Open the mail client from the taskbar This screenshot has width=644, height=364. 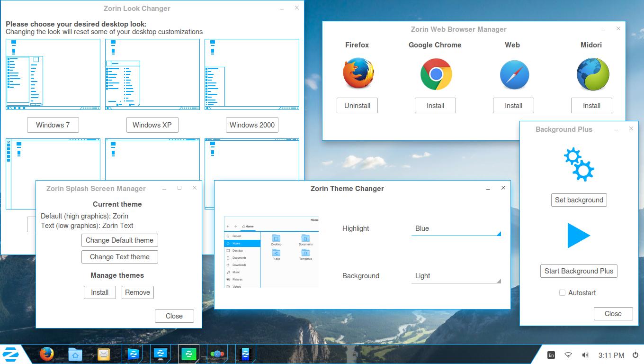103,354
